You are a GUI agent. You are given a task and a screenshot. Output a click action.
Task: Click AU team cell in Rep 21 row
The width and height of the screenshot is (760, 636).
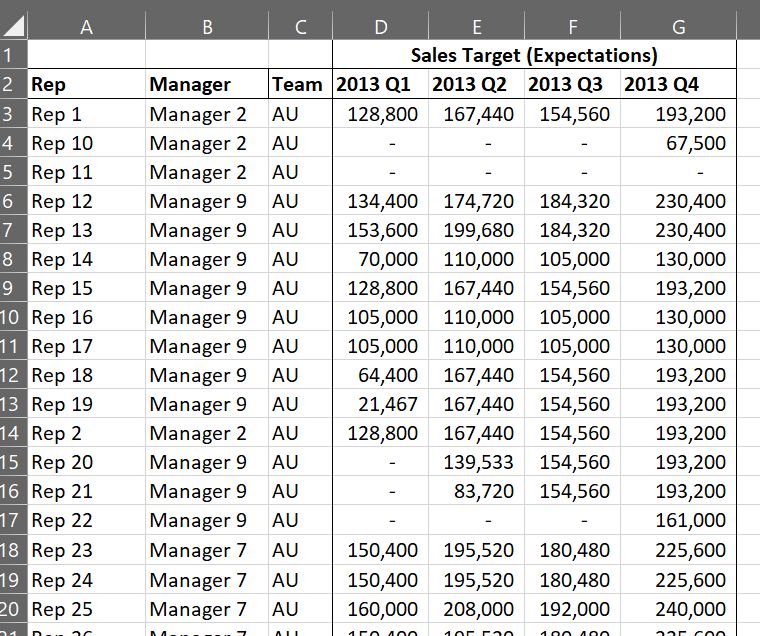301,491
